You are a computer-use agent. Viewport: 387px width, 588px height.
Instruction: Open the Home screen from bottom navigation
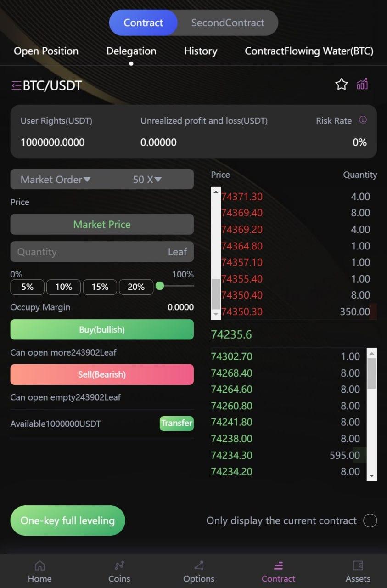[x=39, y=571]
